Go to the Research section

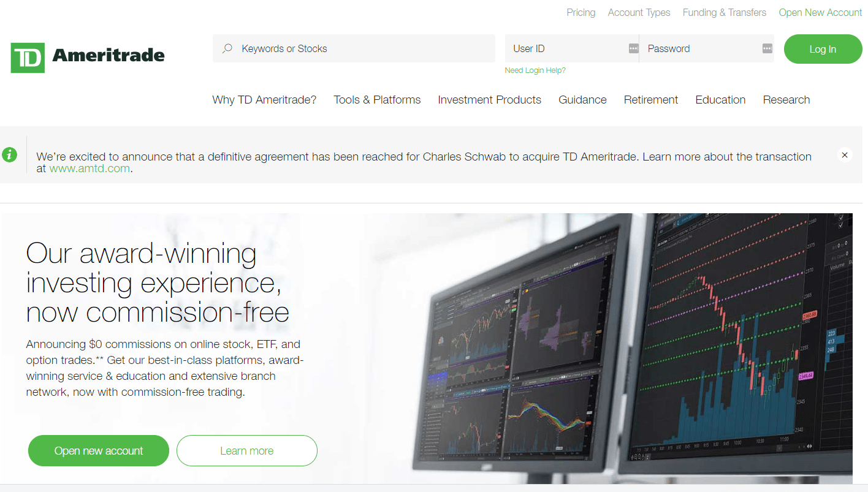point(786,100)
